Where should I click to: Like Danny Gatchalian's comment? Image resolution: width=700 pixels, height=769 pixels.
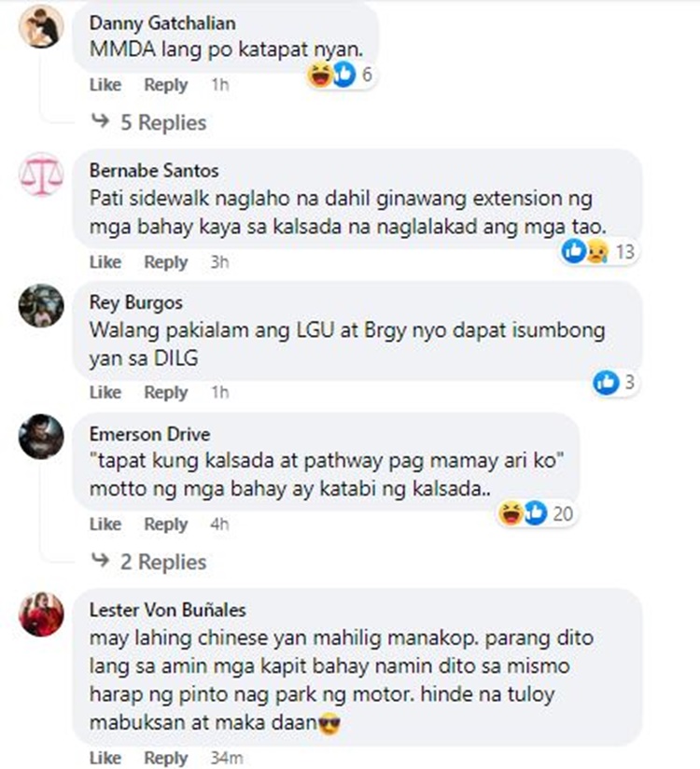point(105,85)
